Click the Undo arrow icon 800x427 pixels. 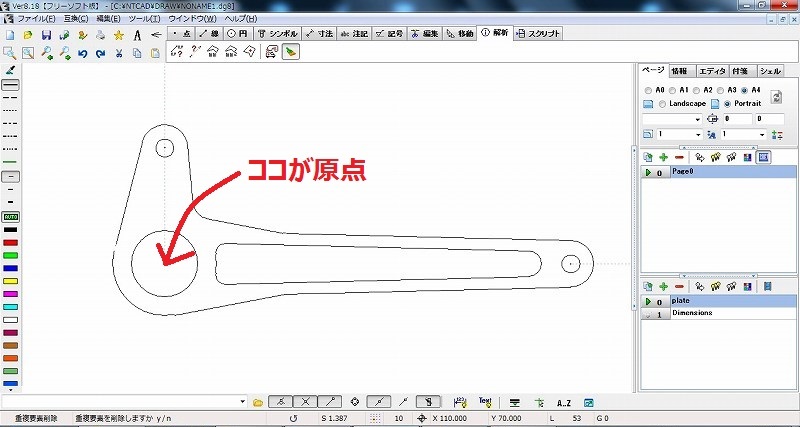click(82, 53)
